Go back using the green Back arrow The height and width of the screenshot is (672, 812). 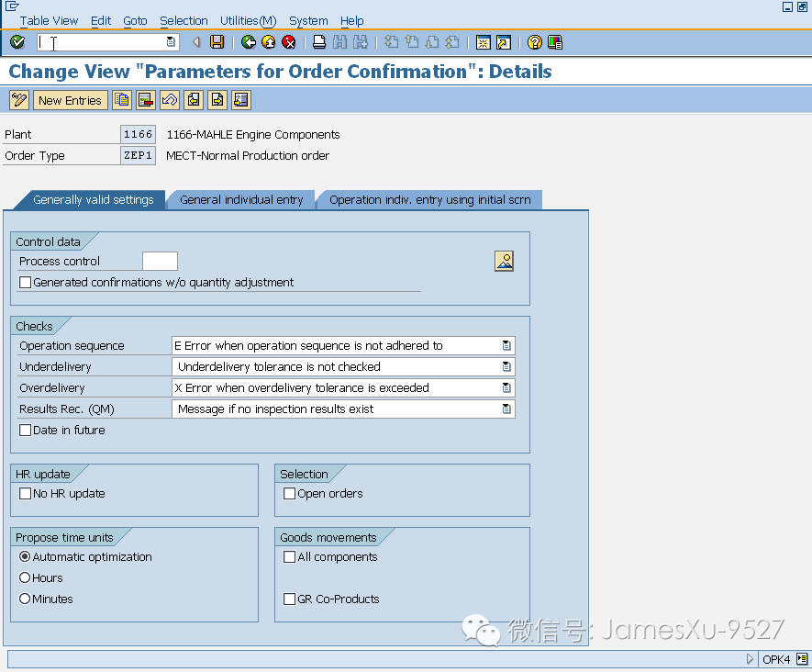click(x=249, y=42)
